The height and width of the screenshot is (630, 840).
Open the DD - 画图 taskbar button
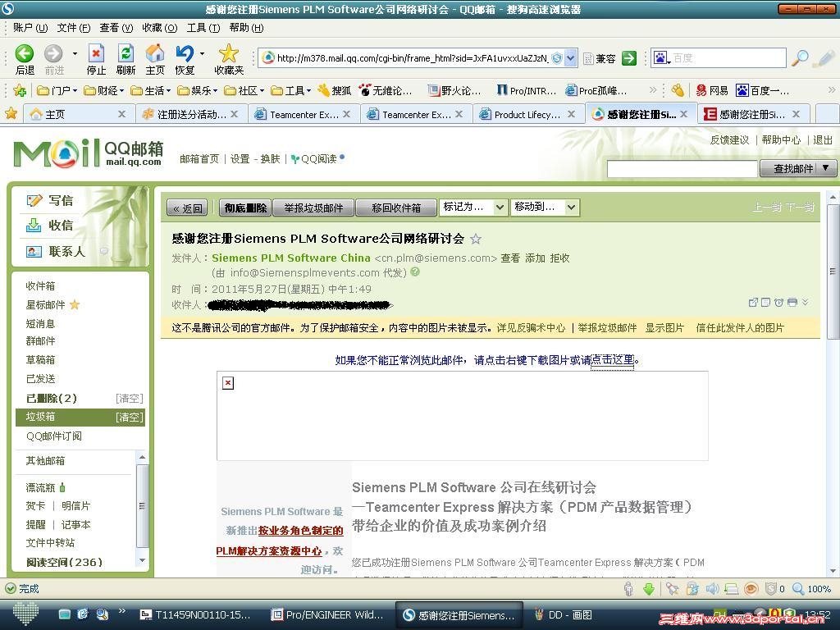564,615
